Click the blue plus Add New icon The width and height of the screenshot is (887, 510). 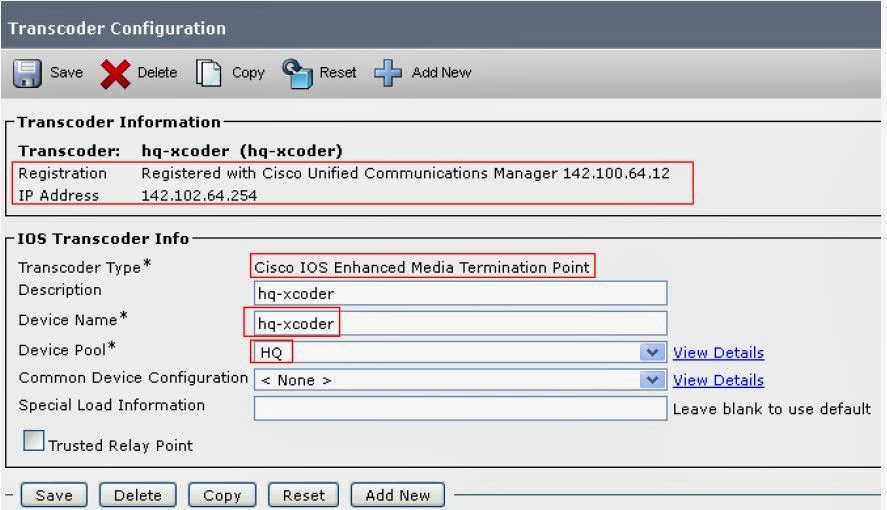[x=388, y=73]
